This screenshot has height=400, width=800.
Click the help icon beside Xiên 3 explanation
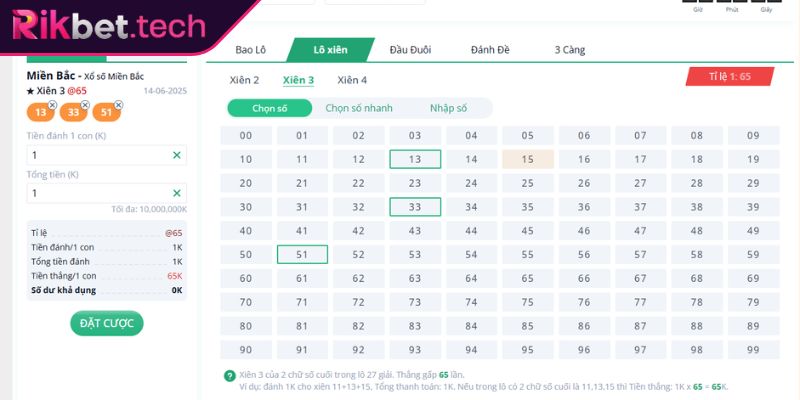click(x=230, y=375)
